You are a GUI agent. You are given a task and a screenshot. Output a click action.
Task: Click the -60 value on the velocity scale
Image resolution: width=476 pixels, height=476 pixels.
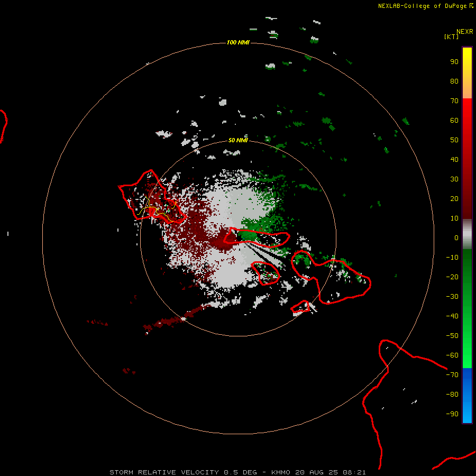[452, 355]
